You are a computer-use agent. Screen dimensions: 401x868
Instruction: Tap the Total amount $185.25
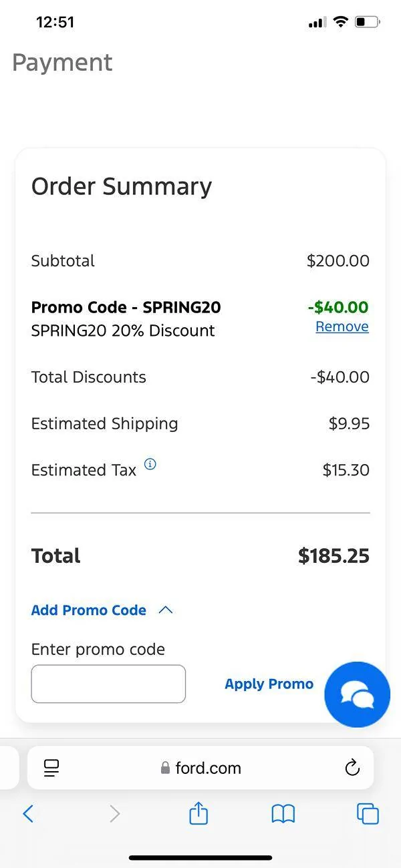point(333,556)
